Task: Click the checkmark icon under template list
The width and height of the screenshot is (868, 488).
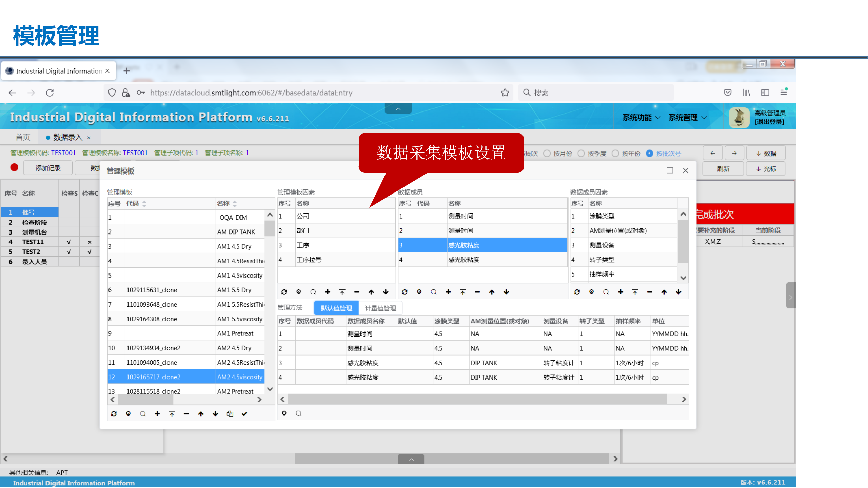Action: click(x=244, y=414)
